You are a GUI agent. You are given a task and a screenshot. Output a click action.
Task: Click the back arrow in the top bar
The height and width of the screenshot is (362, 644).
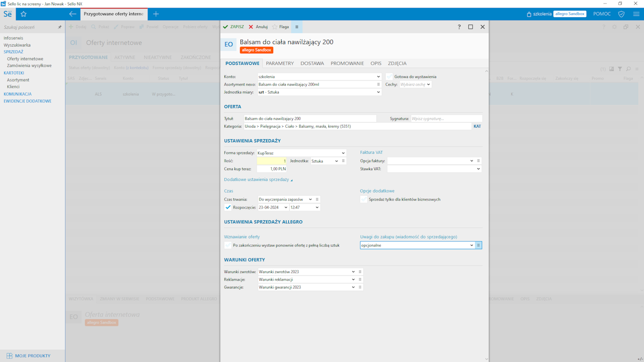(x=73, y=14)
